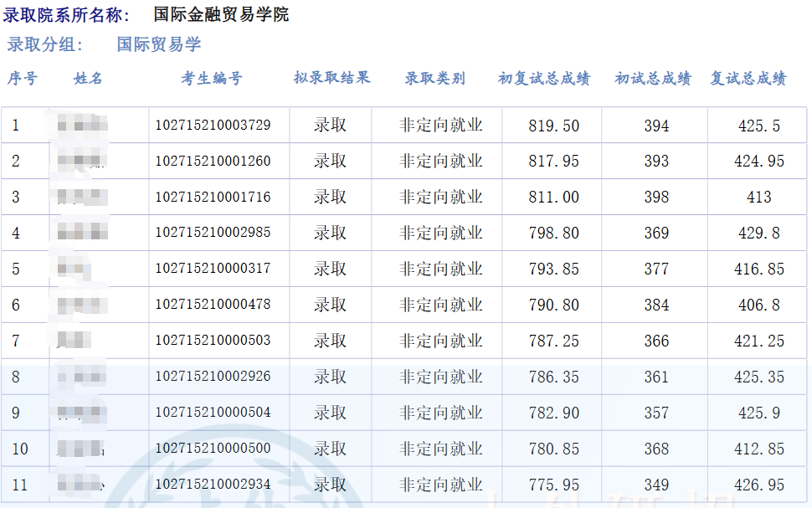
Task: Click retest score 412.85
Action: (758, 449)
